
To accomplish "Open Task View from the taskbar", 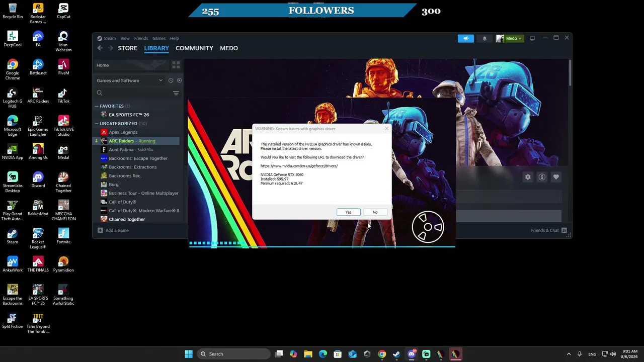I will click(x=279, y=354).
